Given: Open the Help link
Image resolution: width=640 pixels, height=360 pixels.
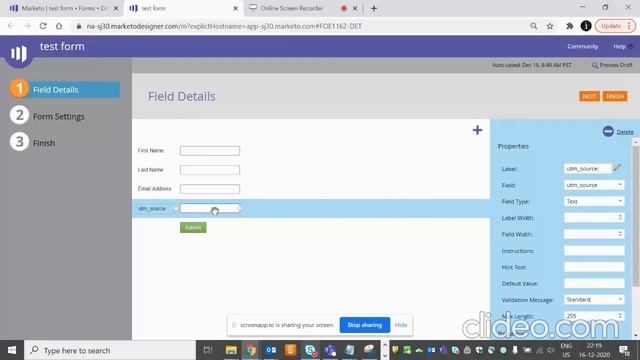Looking at the screenshot, I should tap(620, 47).
